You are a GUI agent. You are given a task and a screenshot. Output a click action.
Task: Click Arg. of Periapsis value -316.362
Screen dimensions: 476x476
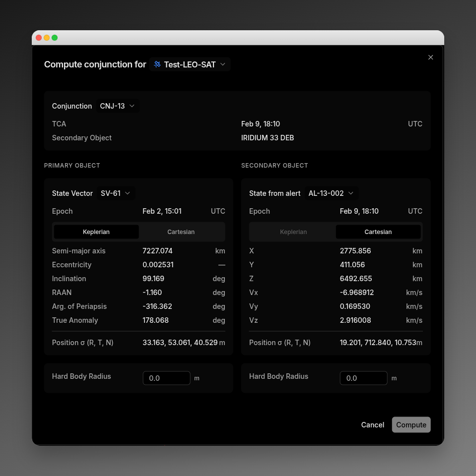(157, 306)
